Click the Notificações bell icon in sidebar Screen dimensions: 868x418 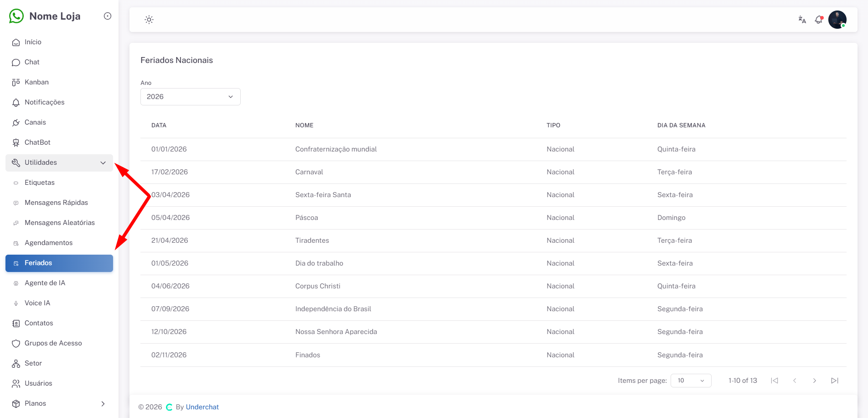[16, 103]
